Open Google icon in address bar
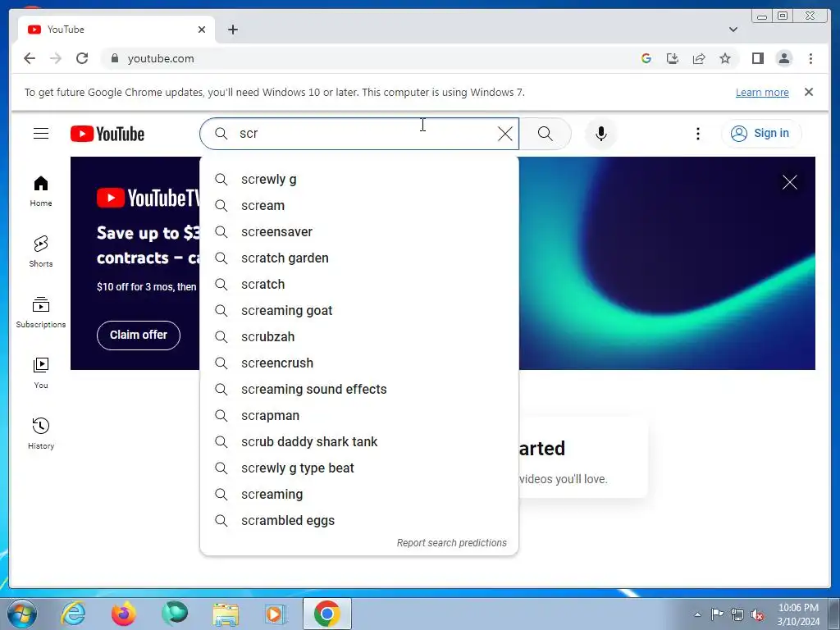 pos(646,58)
